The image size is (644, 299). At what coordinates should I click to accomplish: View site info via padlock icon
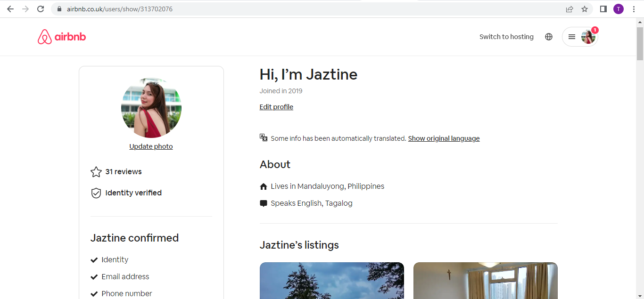59,9
